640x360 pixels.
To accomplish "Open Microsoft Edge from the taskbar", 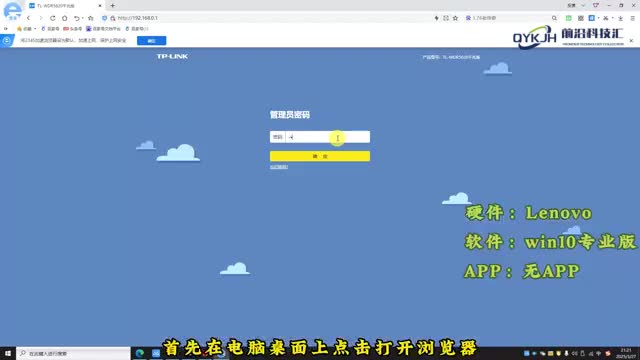I will coord(140,353).
